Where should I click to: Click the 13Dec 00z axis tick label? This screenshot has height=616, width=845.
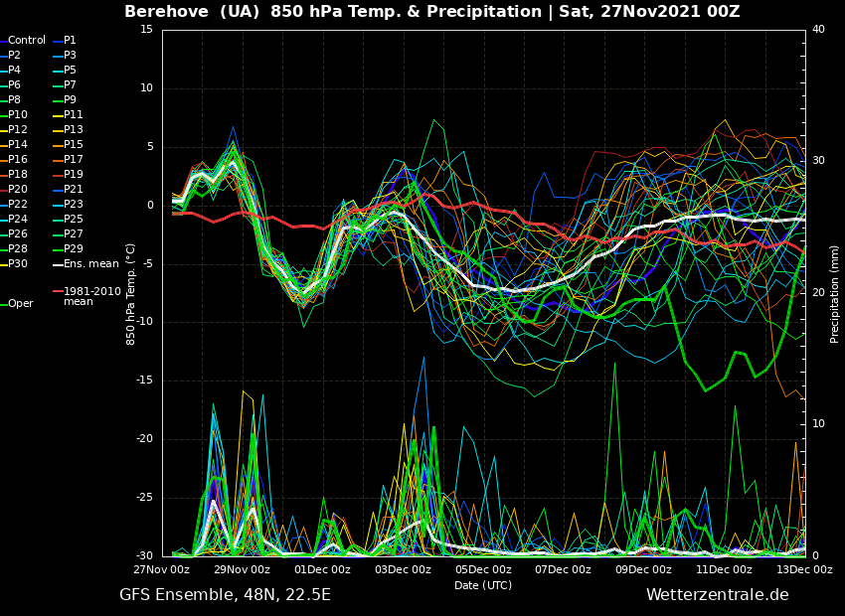[803, 570]
